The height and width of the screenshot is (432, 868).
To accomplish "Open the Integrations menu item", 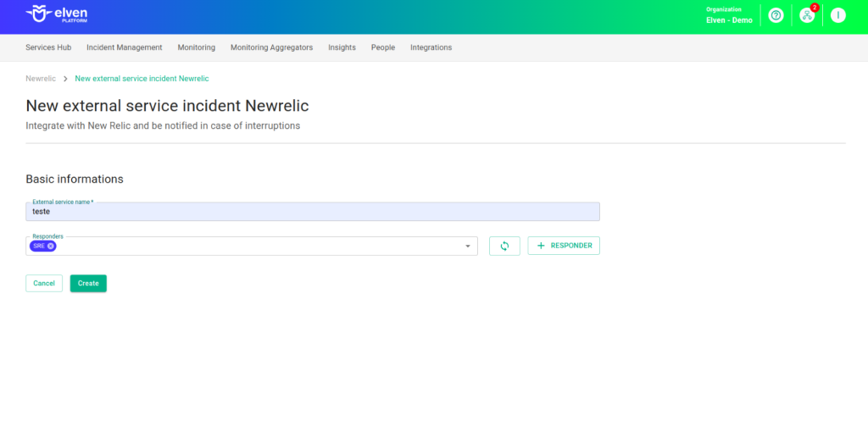I will pyautogui.click(x=431, y=47).
